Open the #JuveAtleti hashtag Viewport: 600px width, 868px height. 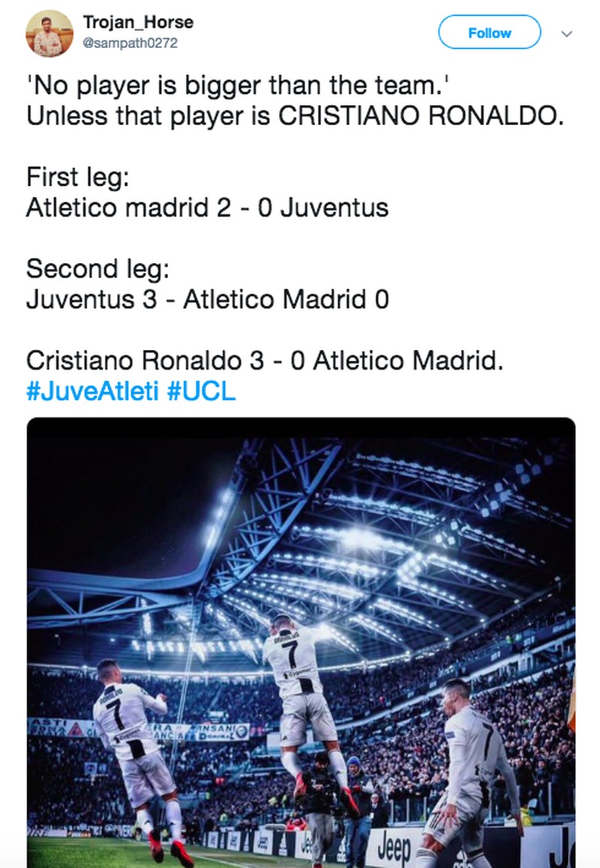[92, 391]
